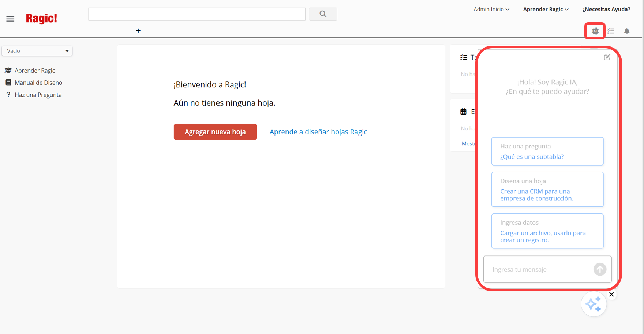Click the sparkle AI assistant bubble

pyautogui.click(x=594, y=304)
